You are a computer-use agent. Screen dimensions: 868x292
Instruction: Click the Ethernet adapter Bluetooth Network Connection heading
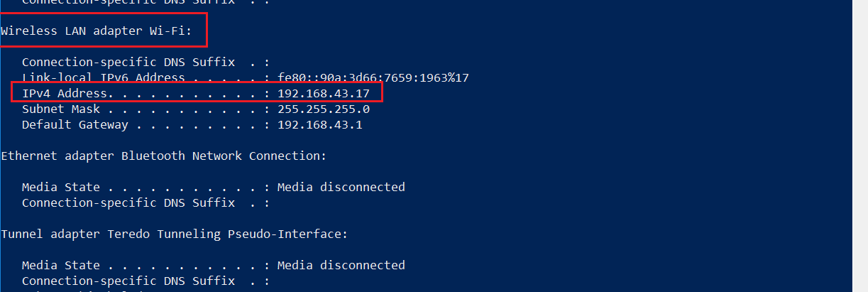coord(163,156)
